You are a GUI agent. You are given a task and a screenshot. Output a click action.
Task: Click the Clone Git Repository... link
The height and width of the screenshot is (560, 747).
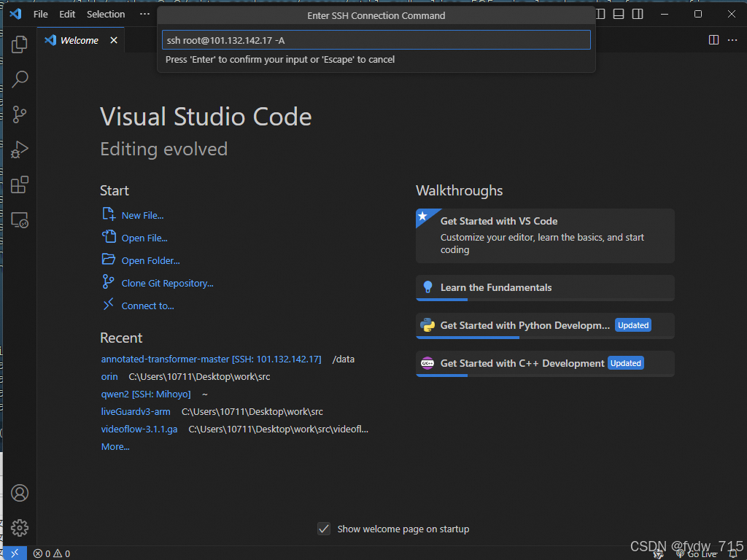(167, 284)
